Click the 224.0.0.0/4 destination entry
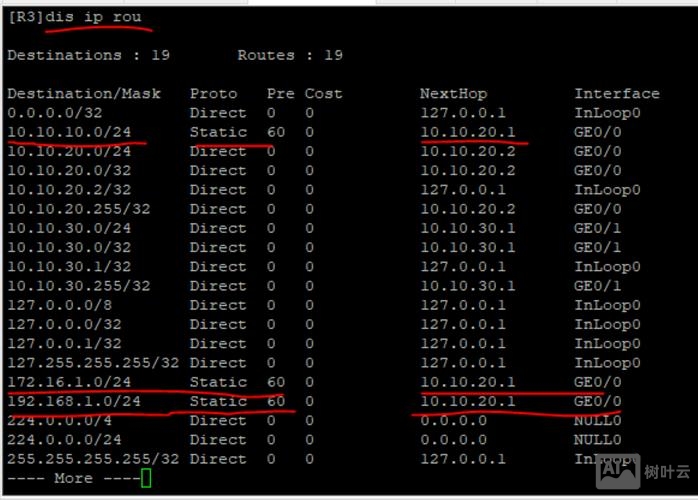 click(60, 421)
